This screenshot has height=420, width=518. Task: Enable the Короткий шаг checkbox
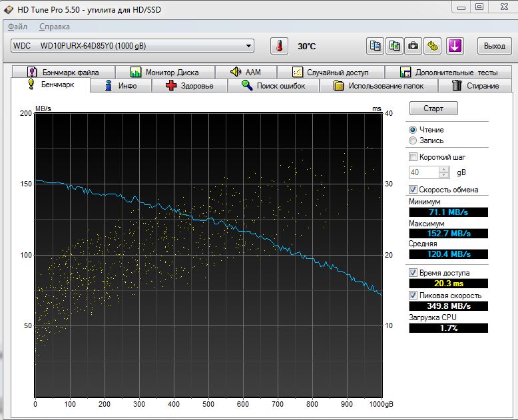[413, 157]
